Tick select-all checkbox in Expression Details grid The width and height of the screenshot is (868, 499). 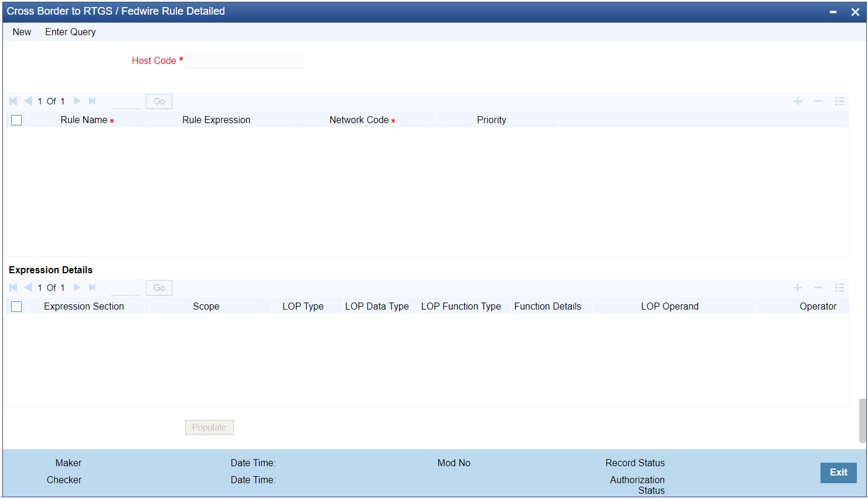16,307
